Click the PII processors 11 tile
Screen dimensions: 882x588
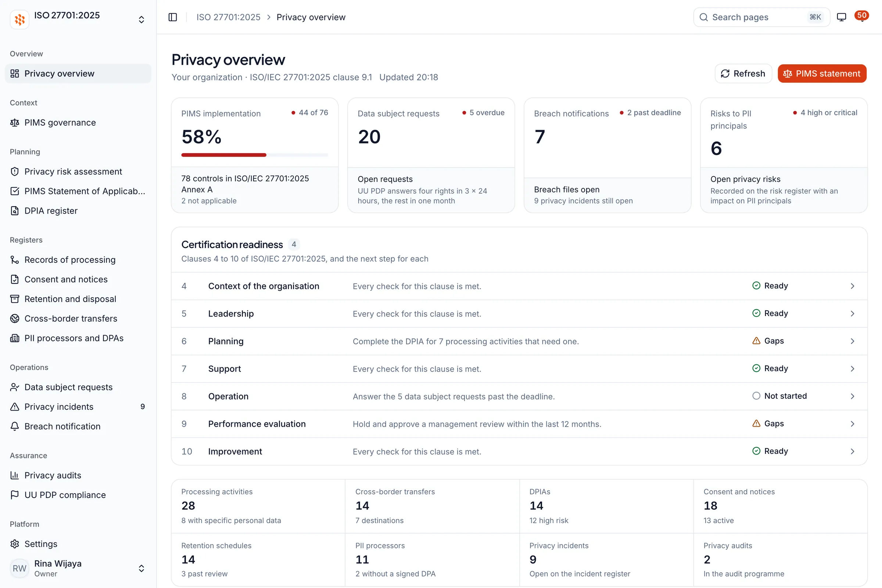(x=432, y=559)
